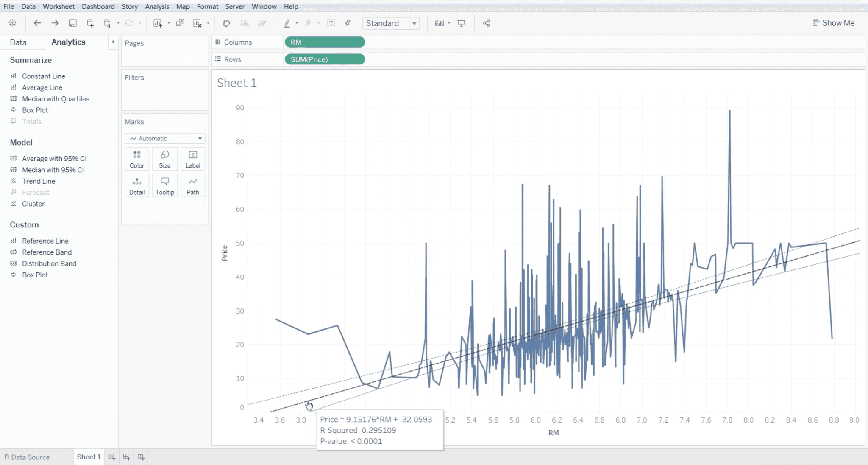Screen dimensions: 868x465
Task: Create a New Story from the status bar
Action: pos(141,457)
